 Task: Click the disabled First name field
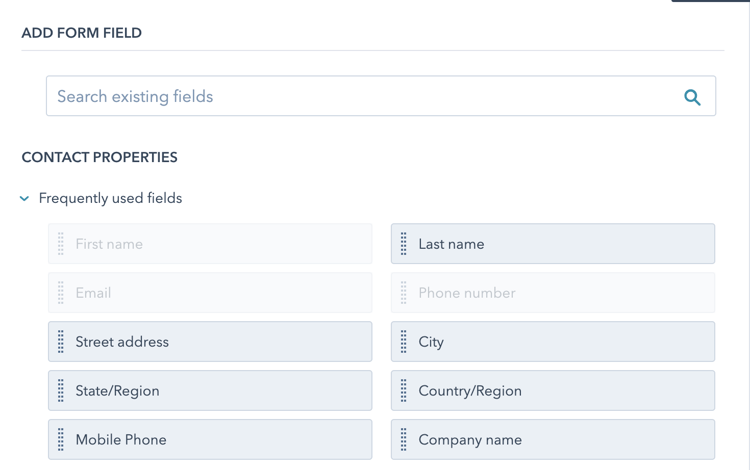pos(210,244)
